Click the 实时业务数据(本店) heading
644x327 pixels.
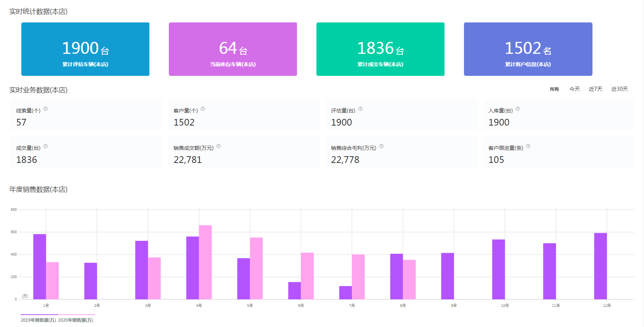pyautogui.click(x=38, y=90)
